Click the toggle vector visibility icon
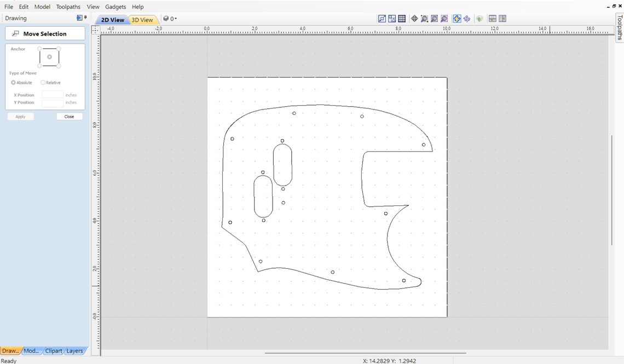624x364 pixels. [467, 18]
